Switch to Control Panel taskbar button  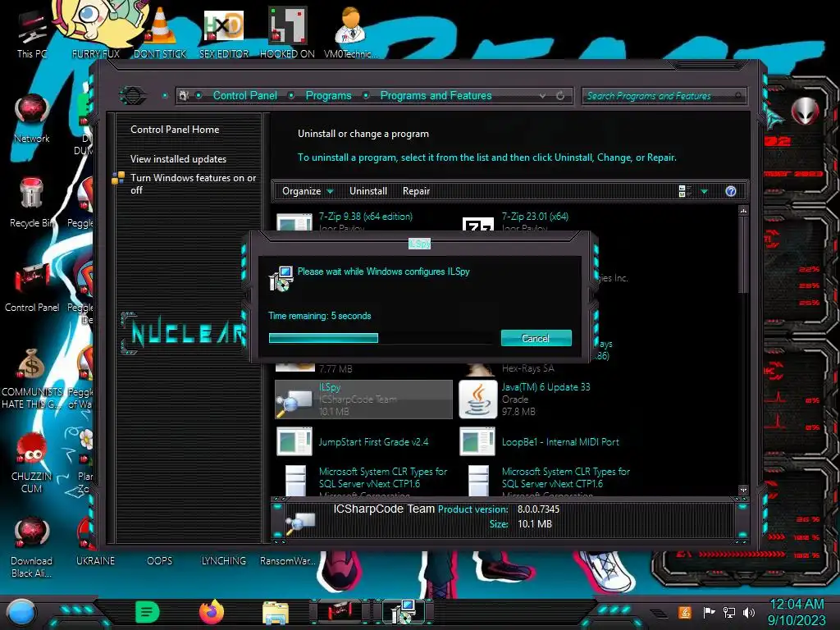[x=339, y=612]
